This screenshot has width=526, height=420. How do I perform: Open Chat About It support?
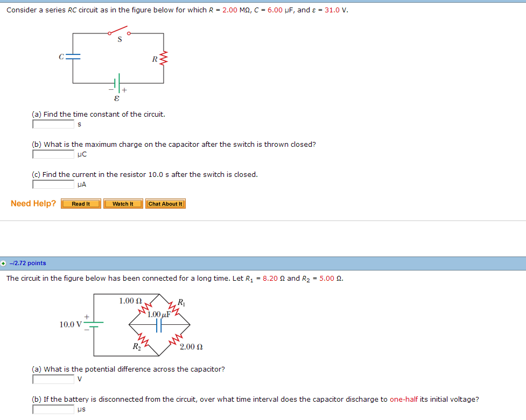(x=165, y=203)
